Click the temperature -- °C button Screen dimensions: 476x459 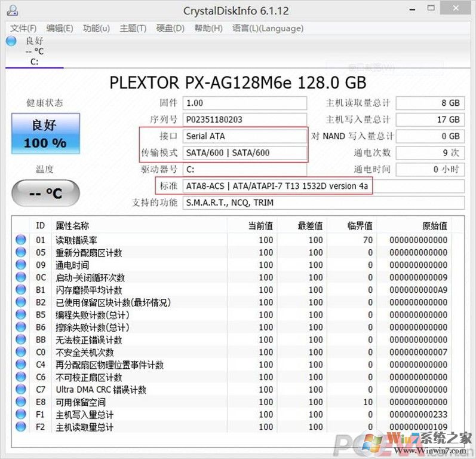45,192
